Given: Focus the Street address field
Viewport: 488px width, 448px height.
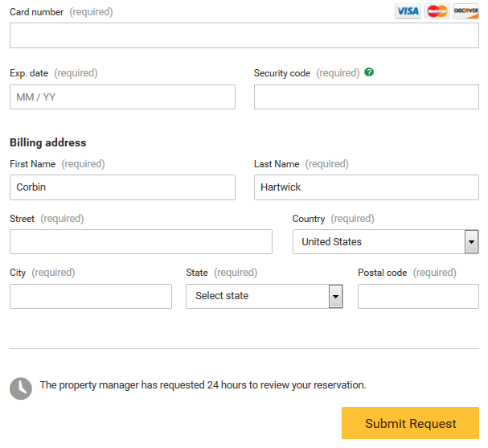Looking at the screenshot, I should pos(141,241).
